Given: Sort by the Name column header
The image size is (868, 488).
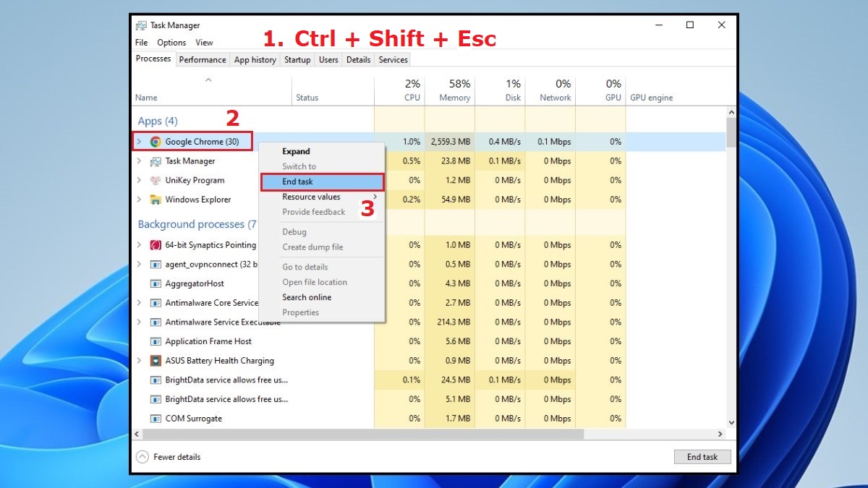Looking at the screenshot, I should coord(212,90).
